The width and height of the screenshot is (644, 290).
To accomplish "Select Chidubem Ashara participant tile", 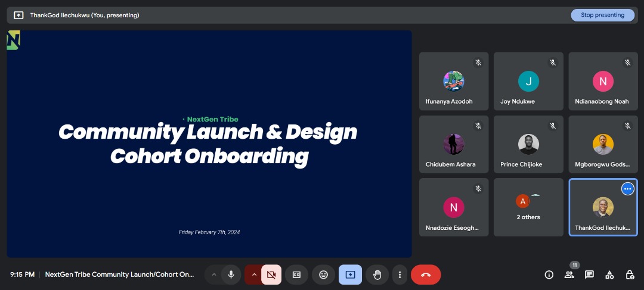I will click(x=454, y=144).
